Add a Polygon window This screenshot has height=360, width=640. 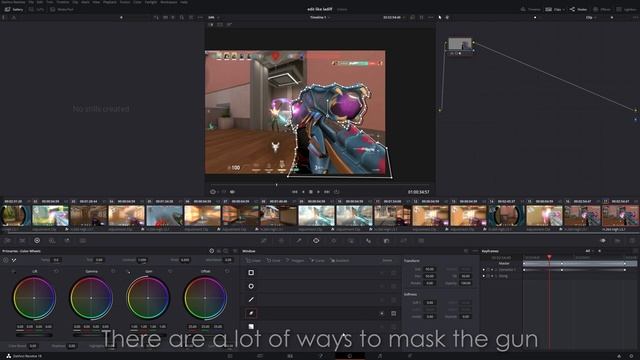pyautogui.click(x=295, y=260)
